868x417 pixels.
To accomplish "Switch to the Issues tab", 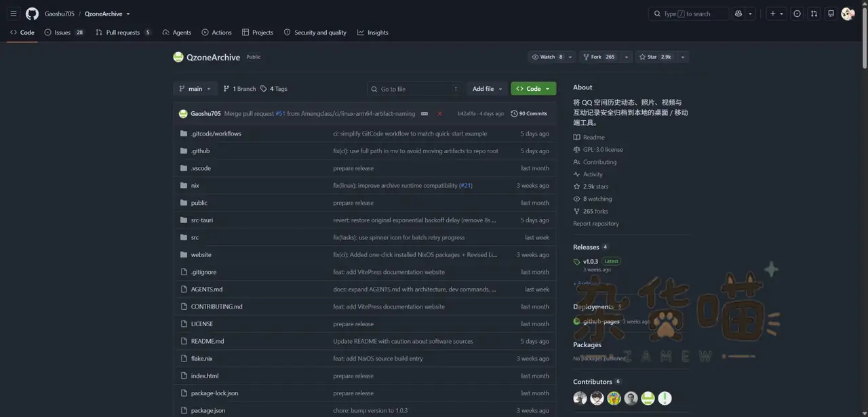I will tap(64, 33).
